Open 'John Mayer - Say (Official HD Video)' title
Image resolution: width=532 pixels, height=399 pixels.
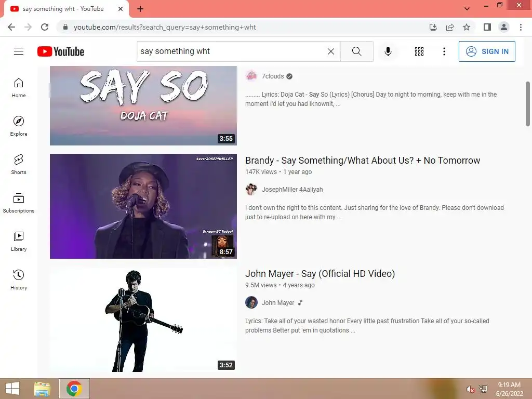(320, 273)
